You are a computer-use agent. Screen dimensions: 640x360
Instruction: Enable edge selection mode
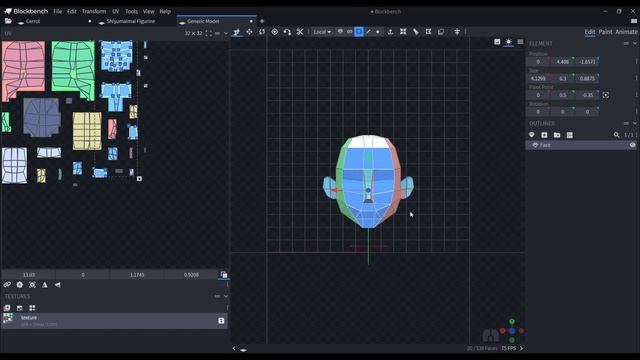point(368,31)
